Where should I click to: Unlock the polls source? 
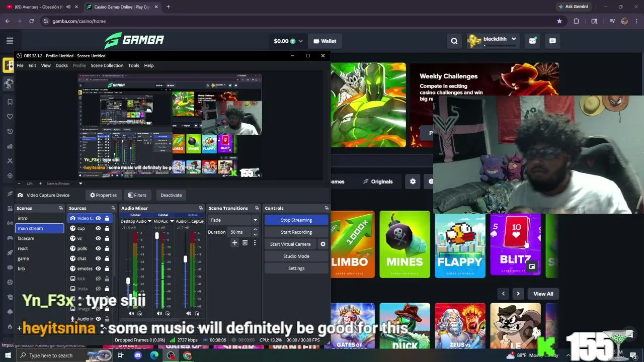click(x=107, y=248)
